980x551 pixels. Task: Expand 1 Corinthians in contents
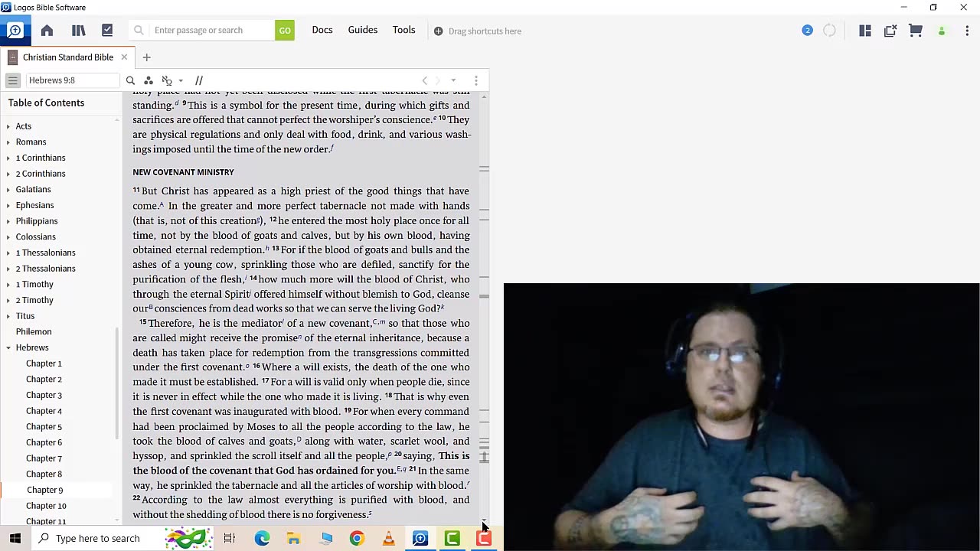click(8, 158)
